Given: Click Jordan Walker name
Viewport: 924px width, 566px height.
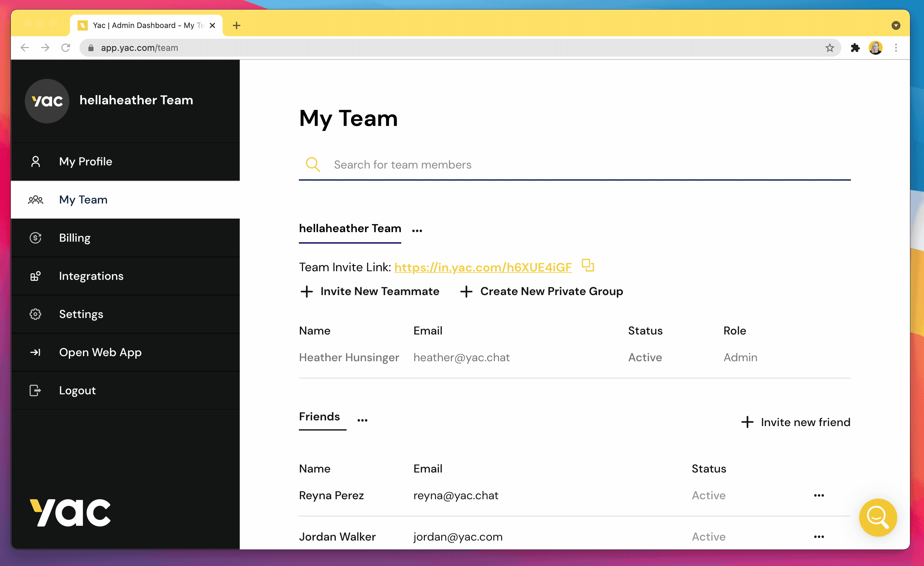Looking at the screenshot, I should point(337,537).
